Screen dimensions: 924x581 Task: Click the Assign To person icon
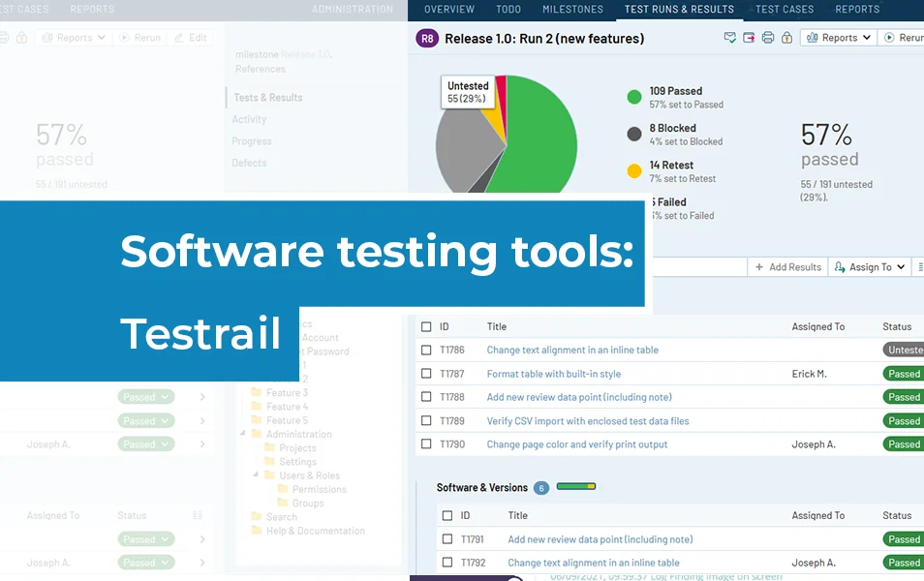(x=838, y=267)
